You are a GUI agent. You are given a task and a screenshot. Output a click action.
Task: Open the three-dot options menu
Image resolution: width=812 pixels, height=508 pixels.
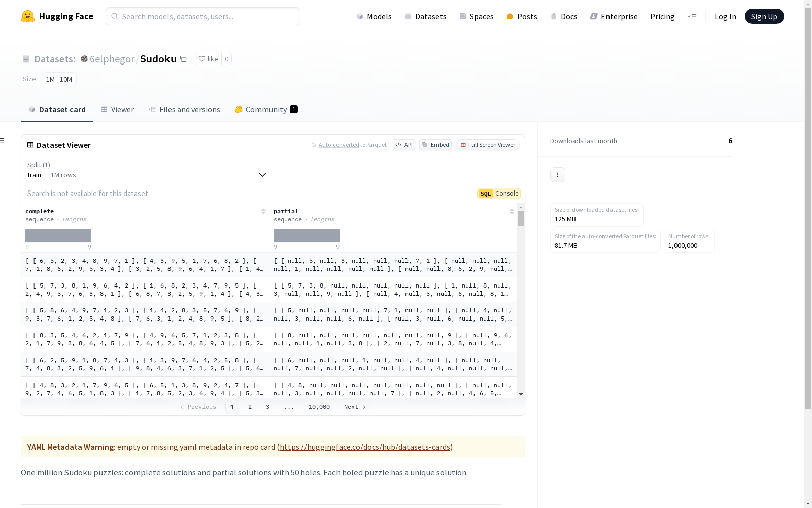pos(558,175)
